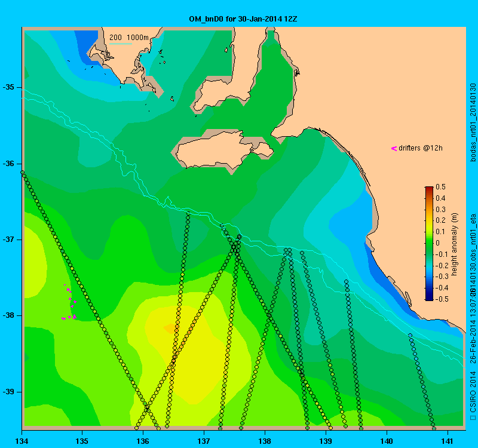
Task: Select the plot title OM_bnD0 for 30-Jan-2014 12Z
Action: [243, 19]
